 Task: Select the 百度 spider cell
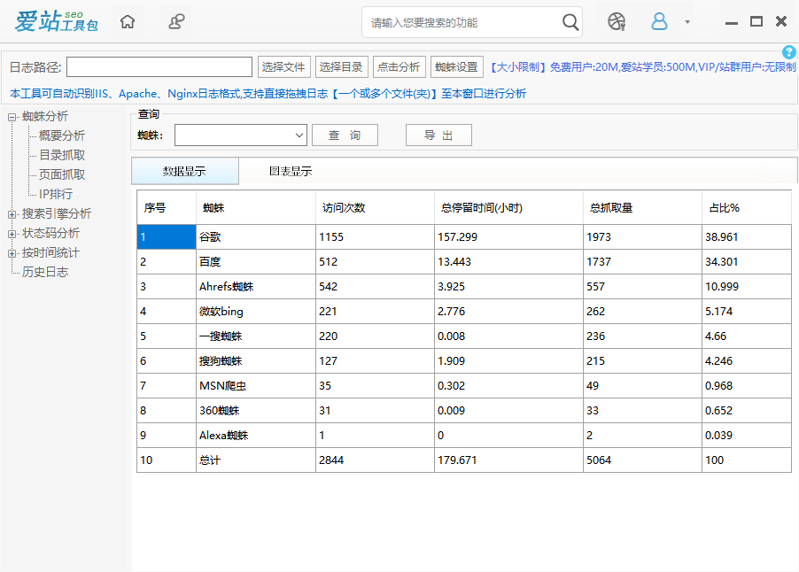click(256, 262)
